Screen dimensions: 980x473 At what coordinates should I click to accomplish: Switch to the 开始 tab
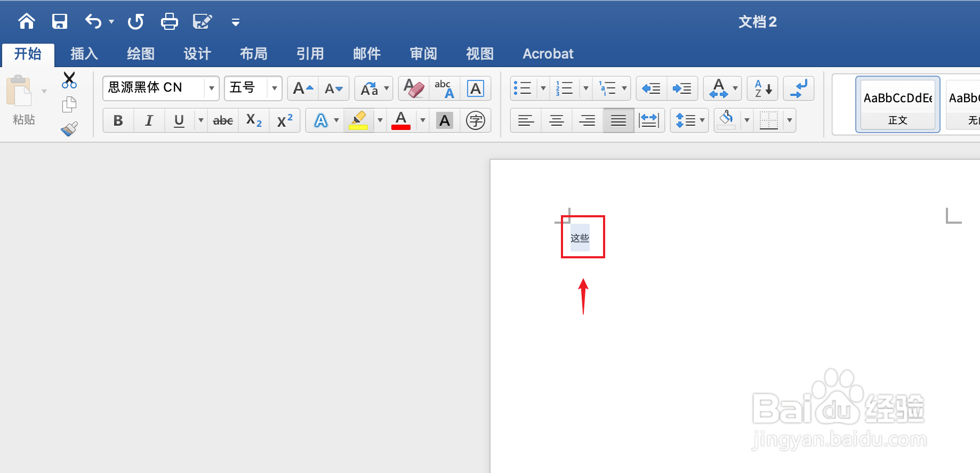[28, 54]
